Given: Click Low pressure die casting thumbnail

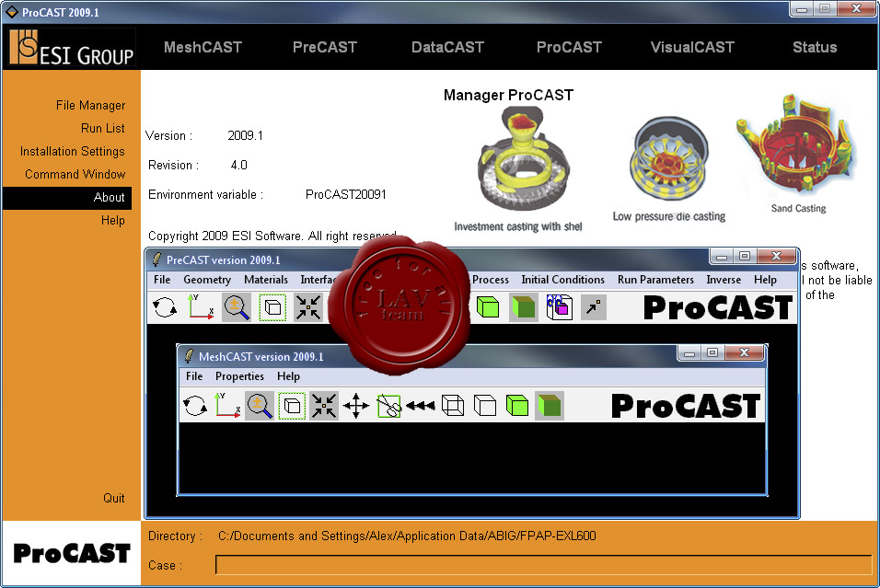Looking at the screenshot, I should [669, 158].
